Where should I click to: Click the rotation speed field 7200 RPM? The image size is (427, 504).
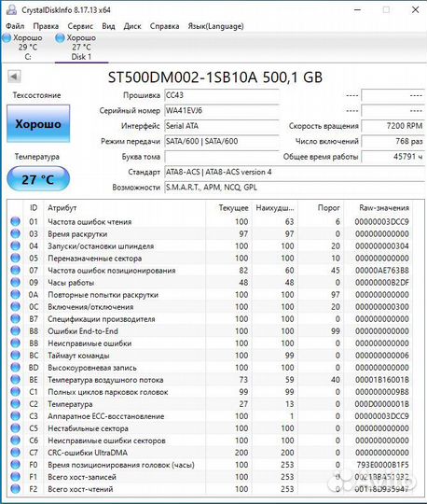coord(393,126)
